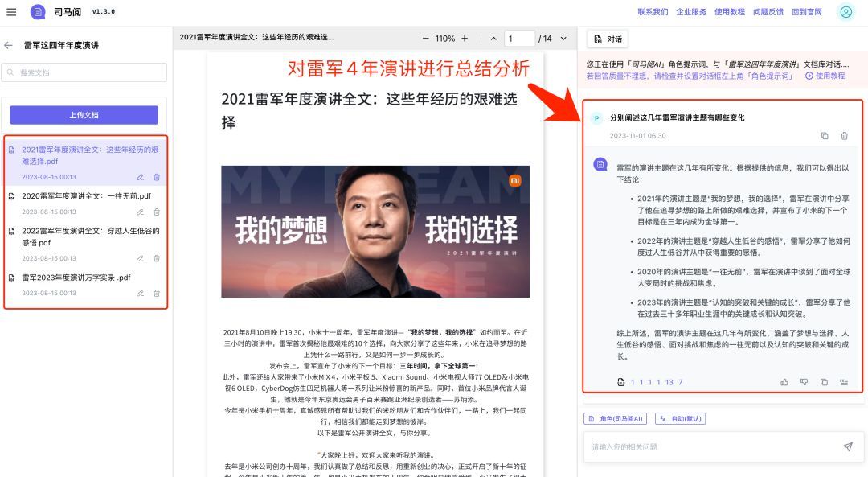Click the 2023-11-01 06:30 message timestamp
The height and width of the screenshot is (477, 868).
(637, 136)
